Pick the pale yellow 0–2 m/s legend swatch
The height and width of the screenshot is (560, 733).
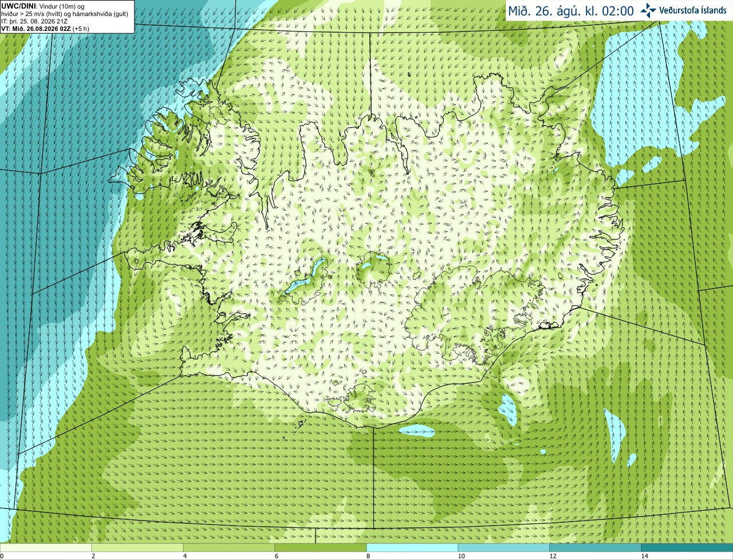coord(46,547)
